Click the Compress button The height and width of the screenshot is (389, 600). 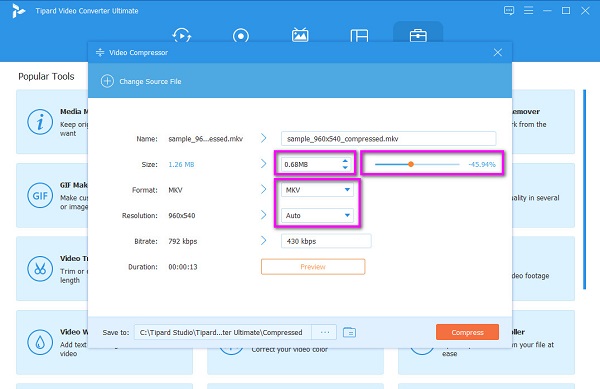[467, 332]
